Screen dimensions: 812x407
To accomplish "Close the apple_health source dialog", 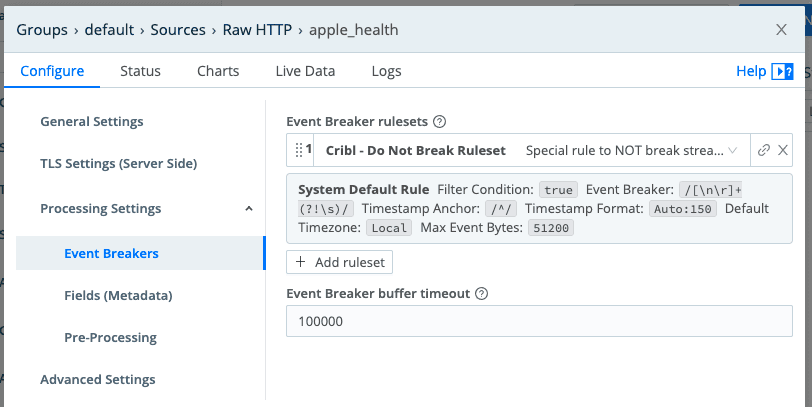I will [781, 30].
